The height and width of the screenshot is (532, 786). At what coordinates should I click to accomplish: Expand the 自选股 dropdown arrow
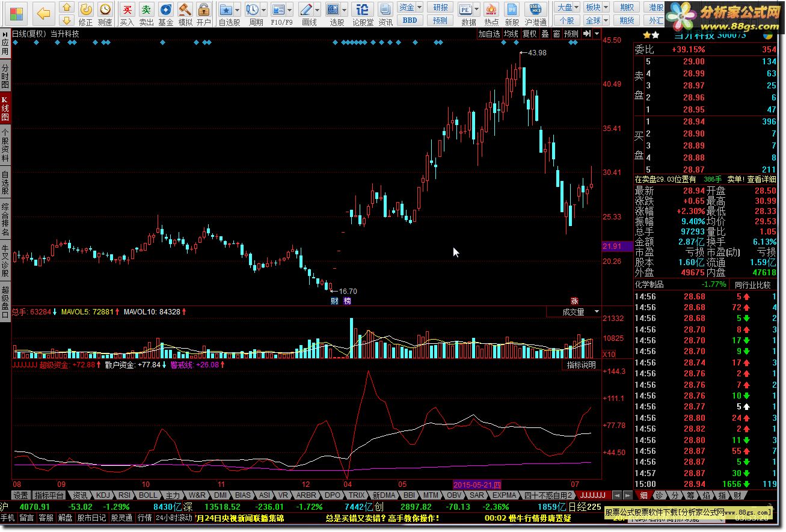237,10
